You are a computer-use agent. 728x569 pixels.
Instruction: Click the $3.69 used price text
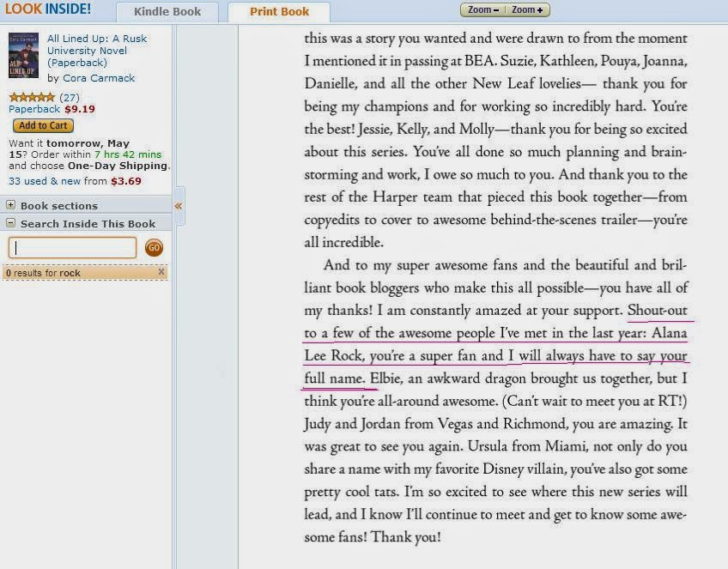126,181
